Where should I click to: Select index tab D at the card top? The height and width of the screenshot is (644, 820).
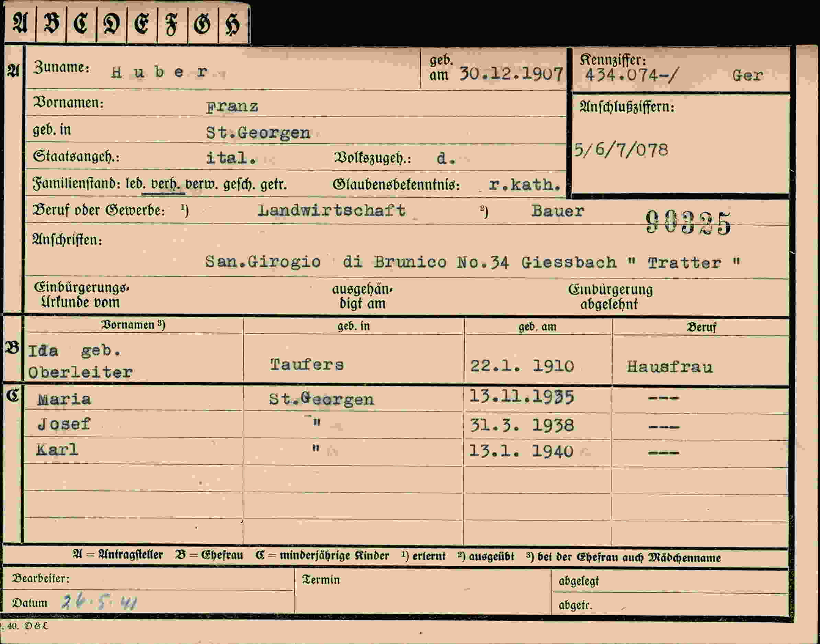[x=112, y=23]
